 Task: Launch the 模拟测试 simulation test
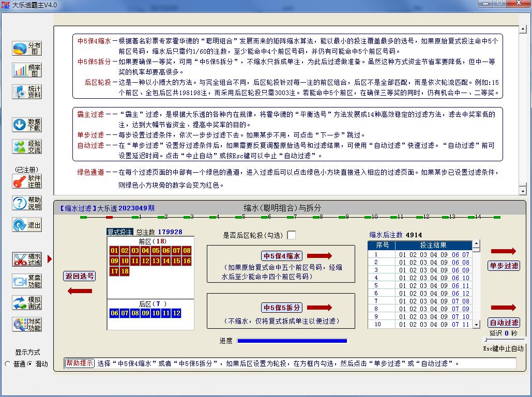[x=27, y=303]
